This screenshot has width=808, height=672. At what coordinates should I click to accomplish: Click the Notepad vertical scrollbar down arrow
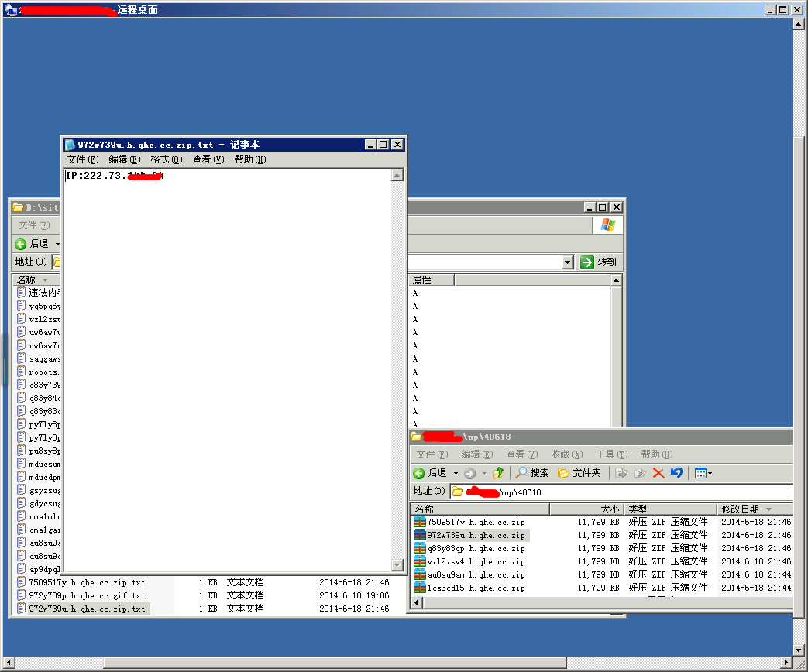(397, 565)
